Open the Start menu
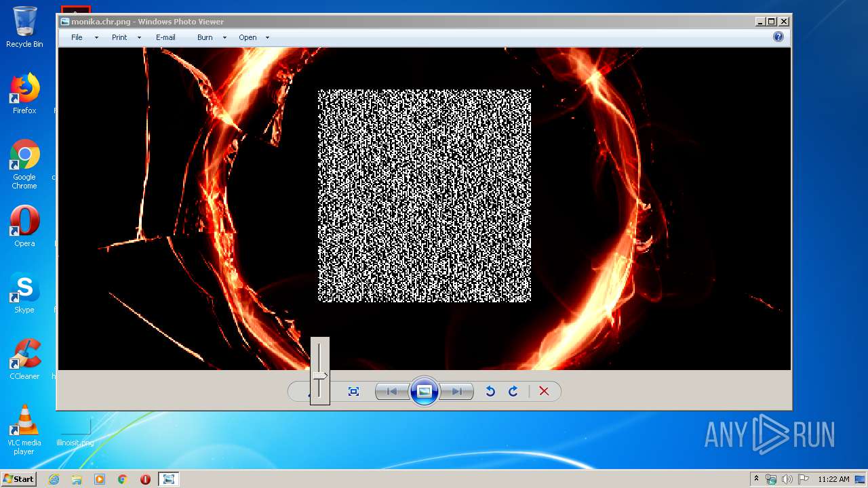The height and width of the screenshot is (488, 868). coord(19,479)
